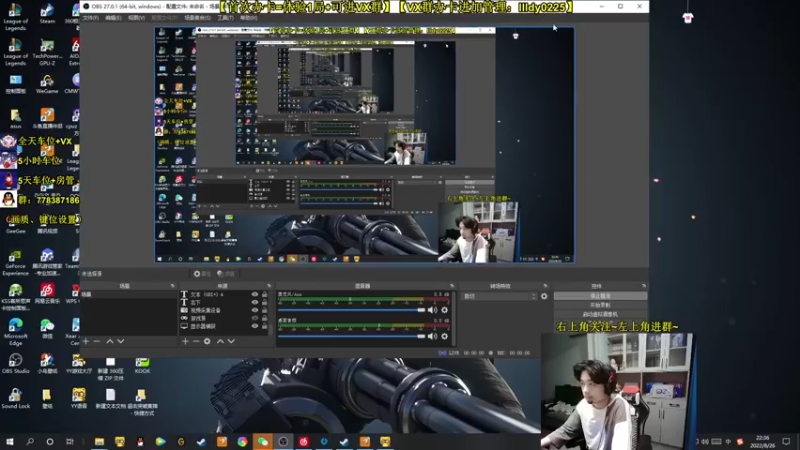800x450 pixels.
Task: Open OBS Studio desktop shortcut
Action: [x=15, y=364]
